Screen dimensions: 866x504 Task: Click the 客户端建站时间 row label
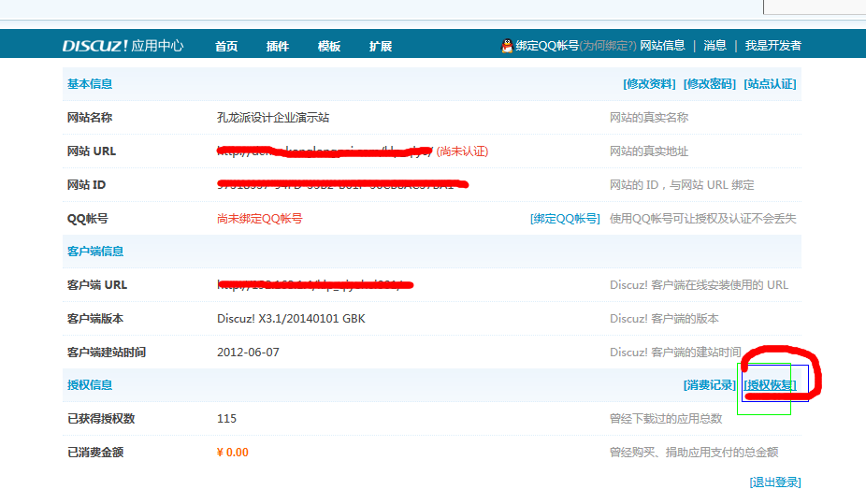tap(106, 353)
